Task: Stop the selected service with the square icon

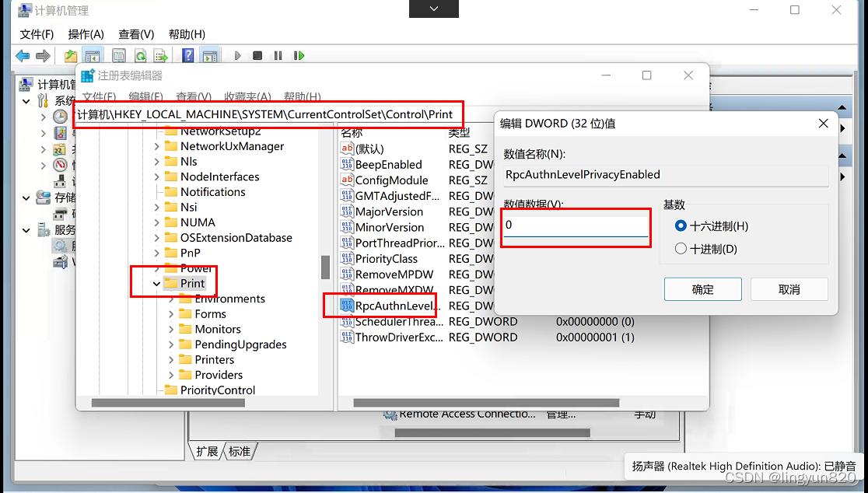Action: (x=257, y=55)
